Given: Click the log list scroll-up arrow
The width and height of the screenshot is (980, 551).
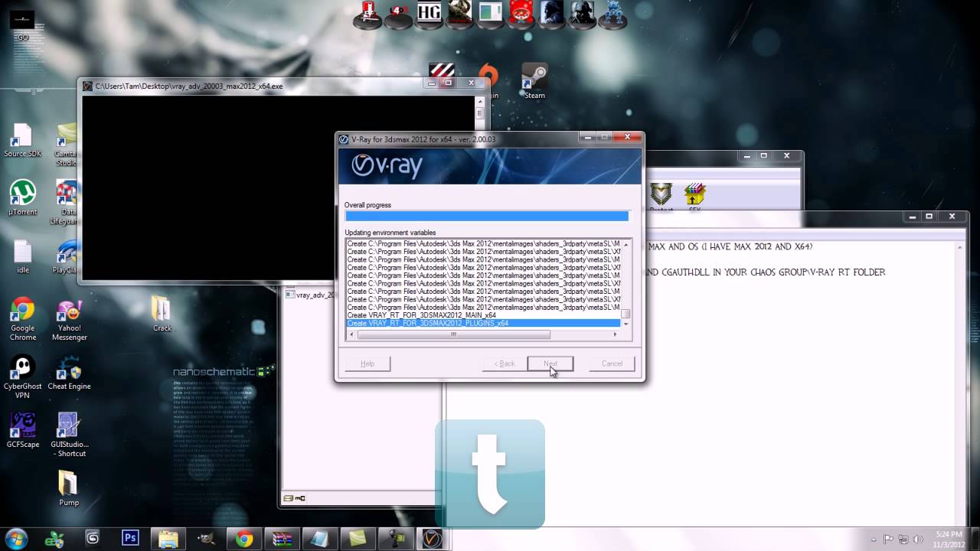Looking at the screenshot, I should [x=626, y=245].
